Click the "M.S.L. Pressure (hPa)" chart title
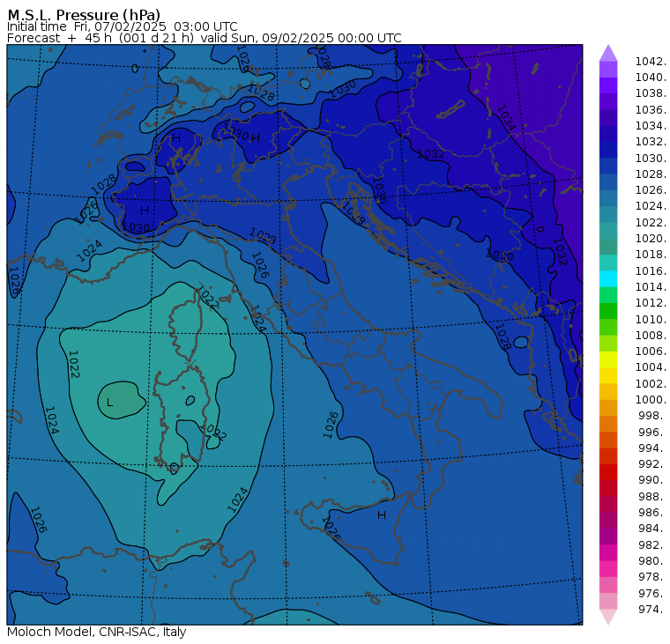The image size is (670, 644). point(84,14)
